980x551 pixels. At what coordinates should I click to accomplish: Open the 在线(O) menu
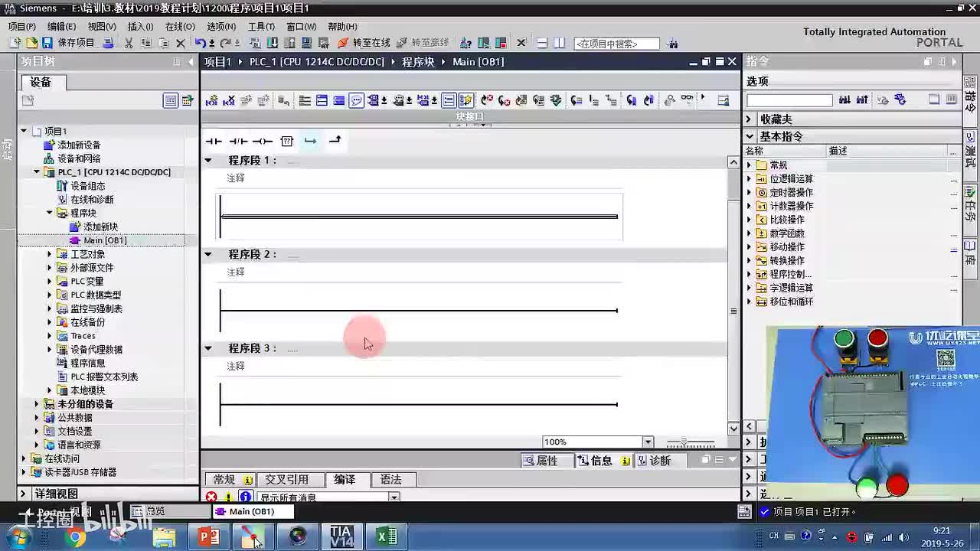tap(180, 26)
